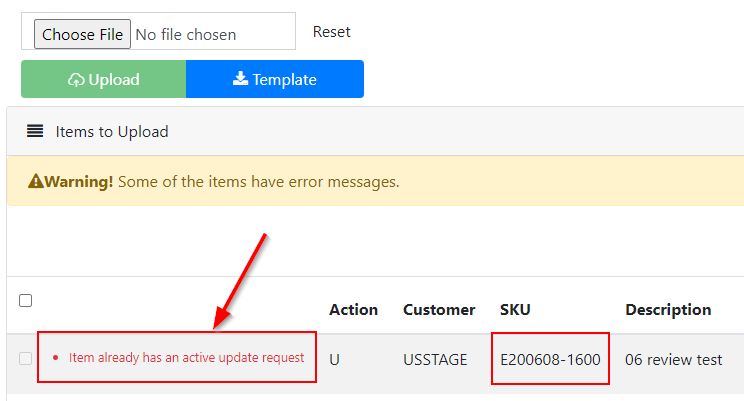Click the SKU cell E200608-1600
This screenshot has height=401, width=744.
click(x=550, y=359)
